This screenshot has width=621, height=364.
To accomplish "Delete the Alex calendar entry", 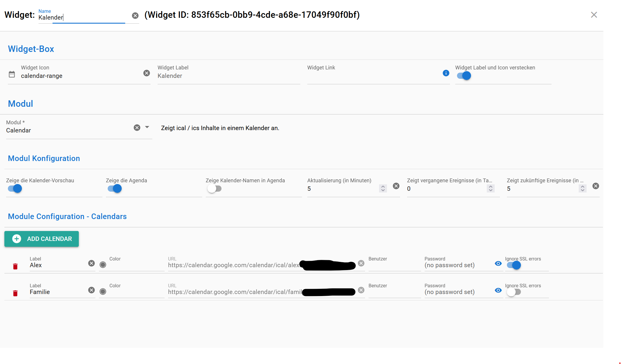I will coord(15,266).
